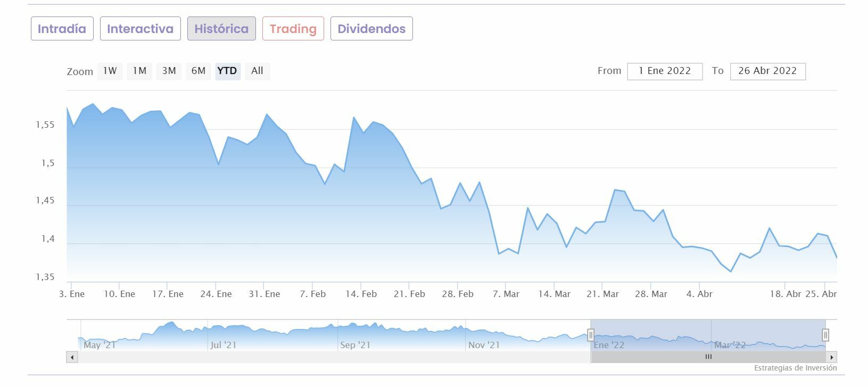Set zoom range to 1M

[139, 71]
